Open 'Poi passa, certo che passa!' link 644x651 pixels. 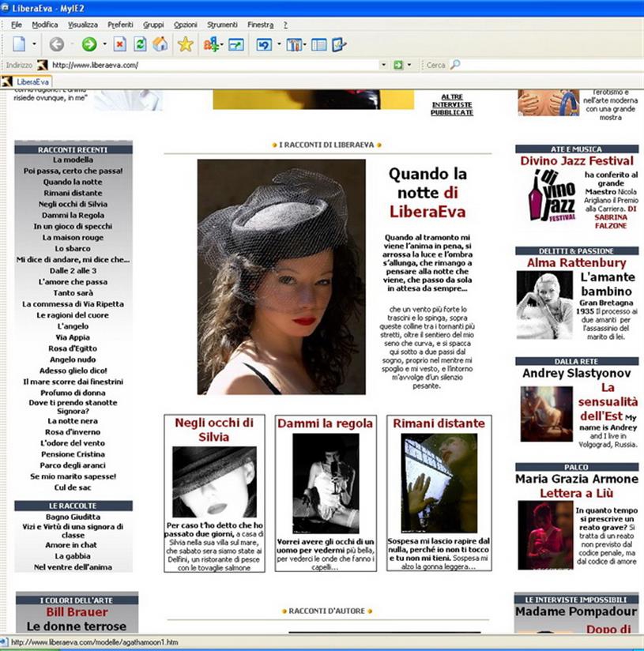(x=73, y=171)
